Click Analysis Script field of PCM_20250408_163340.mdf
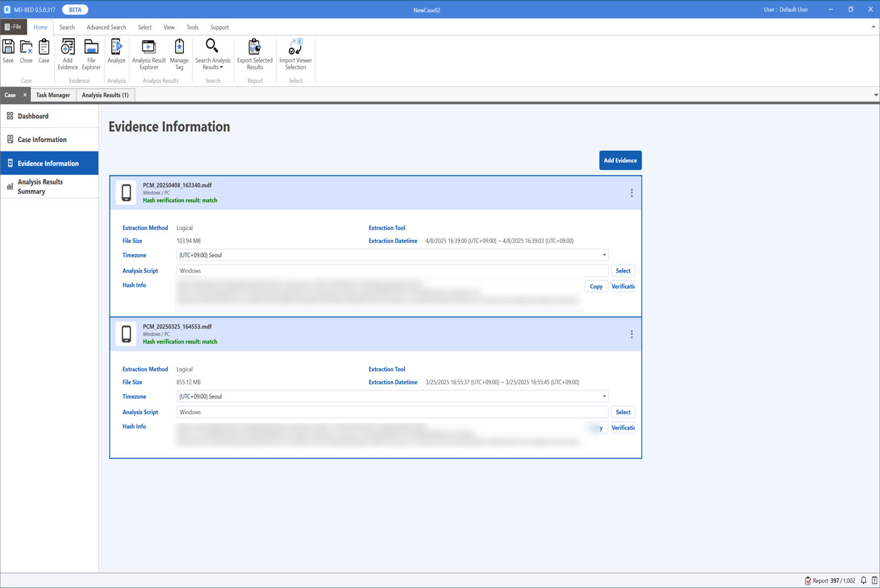Screen dimensions: 880x588 pos(392,271)
